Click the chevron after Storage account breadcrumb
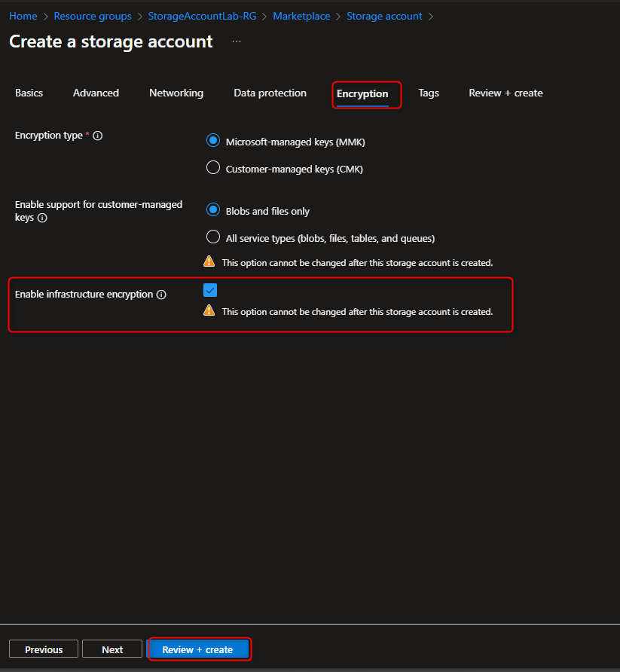Viewport: 620px width, 672px height. [x=431, y=16]
